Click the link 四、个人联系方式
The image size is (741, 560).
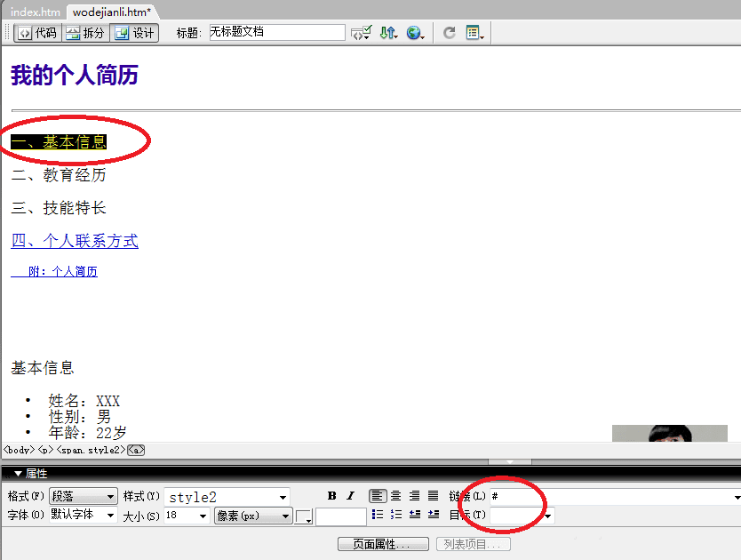[75, 241]
